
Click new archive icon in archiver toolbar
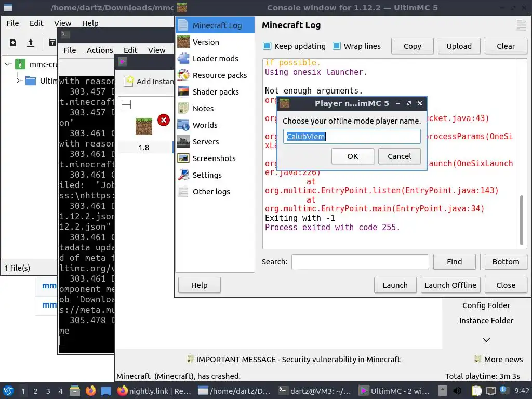13,43
